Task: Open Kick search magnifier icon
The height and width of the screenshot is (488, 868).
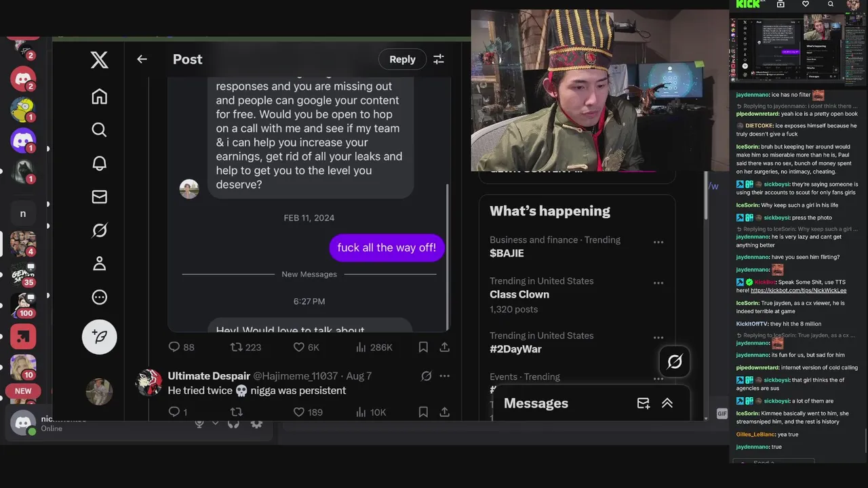Action: 831,4
